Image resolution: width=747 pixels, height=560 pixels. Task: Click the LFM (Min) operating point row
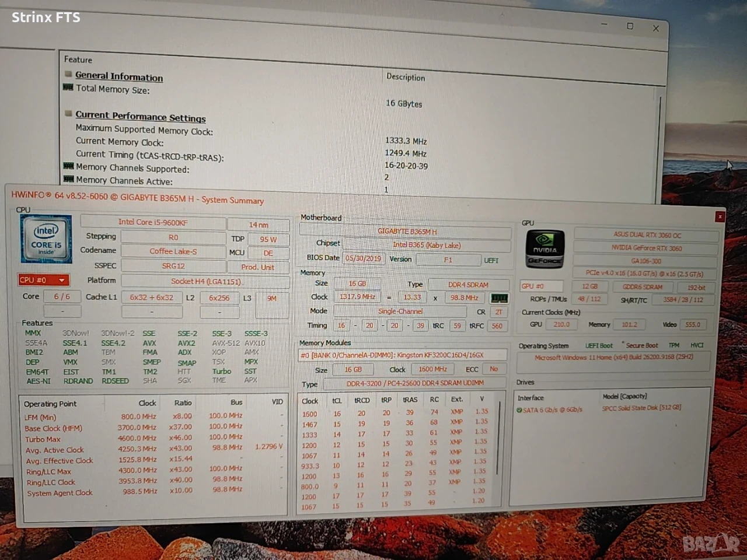pos(153,416)
